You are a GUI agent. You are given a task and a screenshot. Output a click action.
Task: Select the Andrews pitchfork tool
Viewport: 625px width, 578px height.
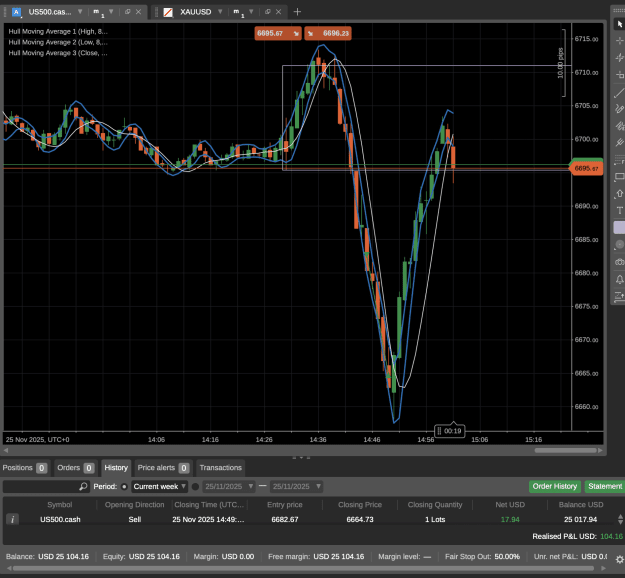tap(619, 142)
